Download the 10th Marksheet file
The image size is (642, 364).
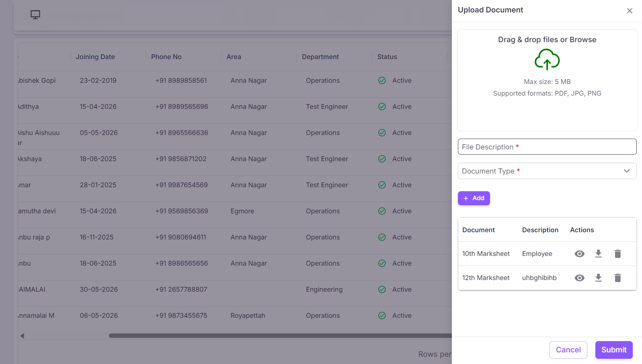[x=599, y=254]
